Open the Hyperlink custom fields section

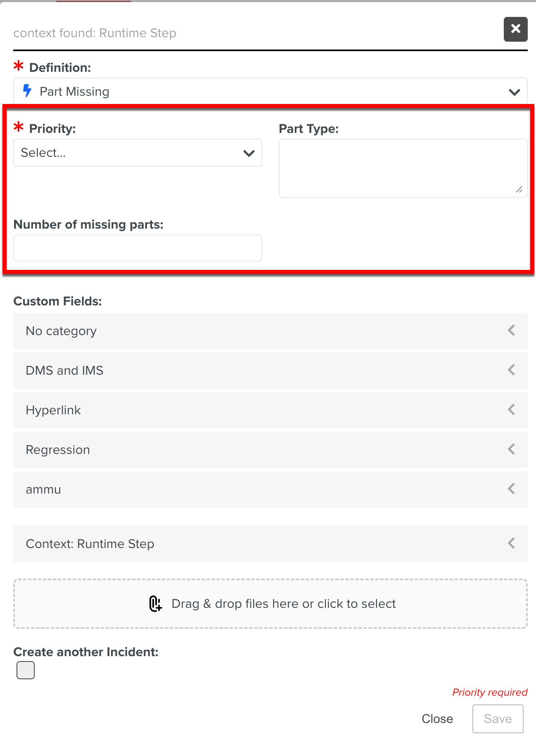coord(511,410)
